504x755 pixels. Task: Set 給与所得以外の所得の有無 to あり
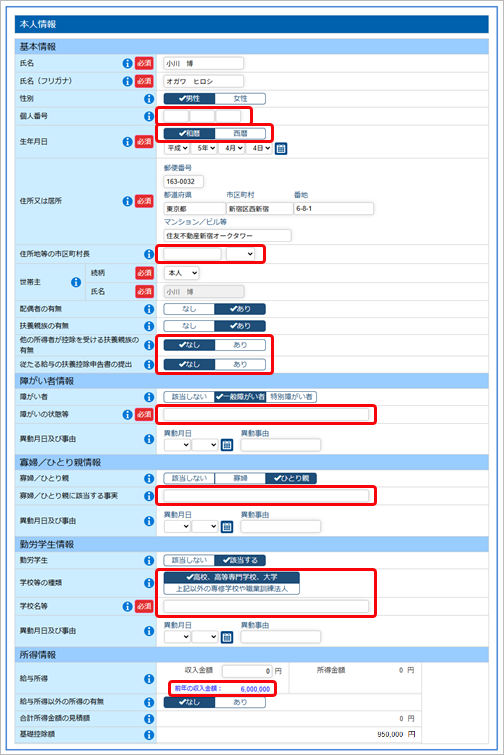point(240,702)
